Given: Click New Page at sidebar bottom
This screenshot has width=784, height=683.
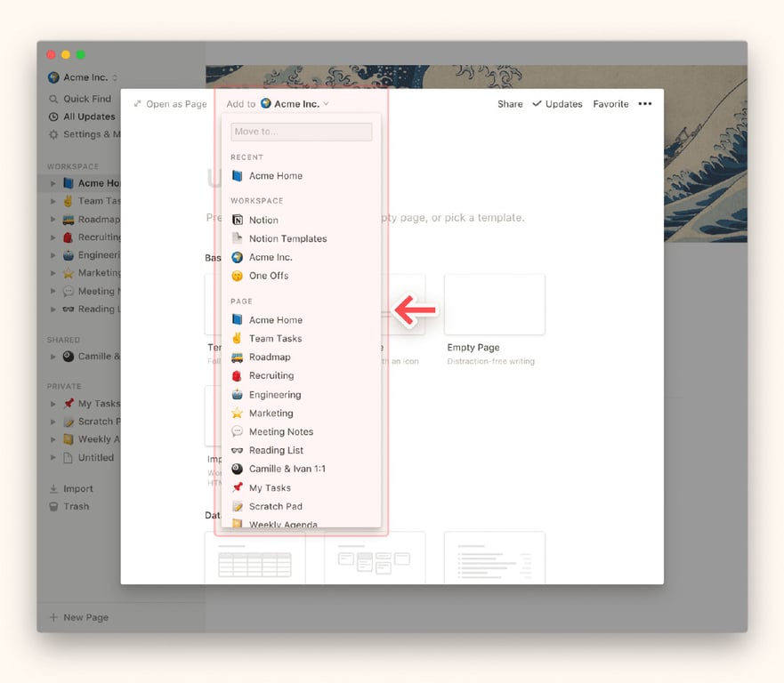Looking at the screenshot, I should [78, 617].
